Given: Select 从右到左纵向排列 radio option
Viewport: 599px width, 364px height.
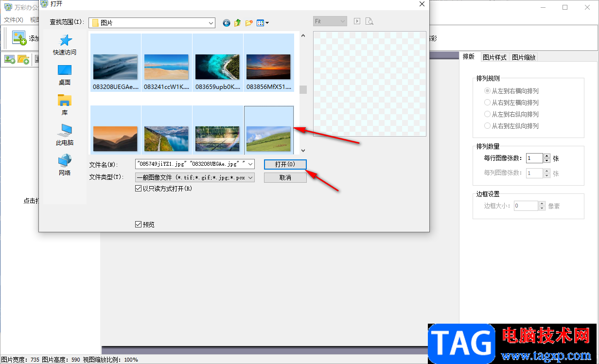Looking at the screenshot, I should (487, 126).
